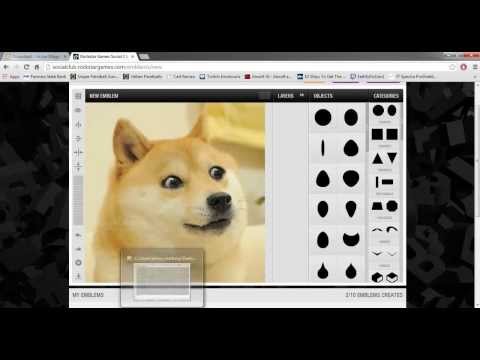This screenshot has height=360, width=480.
Task: Click the gray vertical slider in left toolbar
Action: tap(78, 200)
